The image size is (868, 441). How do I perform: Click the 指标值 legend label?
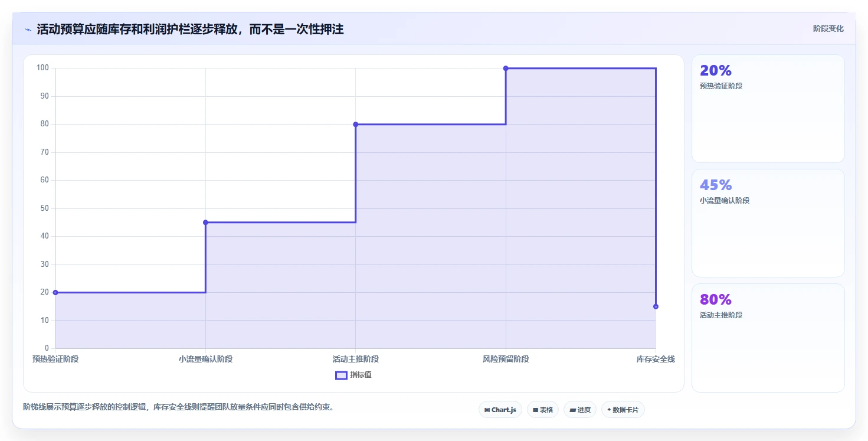tap(361, 375)
